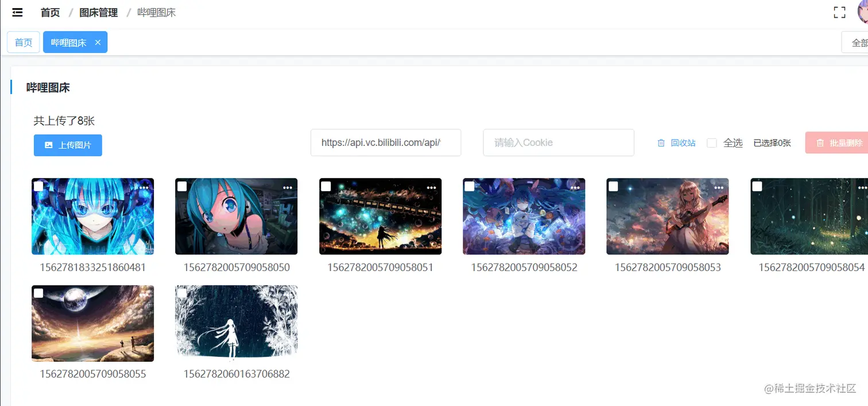Select checkbox on image 1562782005709058051
The height and width of the screenshot is (406, 868).
click(x=326, y=186)
